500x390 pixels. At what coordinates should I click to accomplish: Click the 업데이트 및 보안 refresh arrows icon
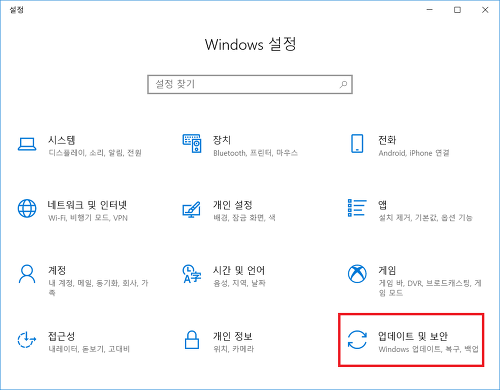click(x=357, y=340)
